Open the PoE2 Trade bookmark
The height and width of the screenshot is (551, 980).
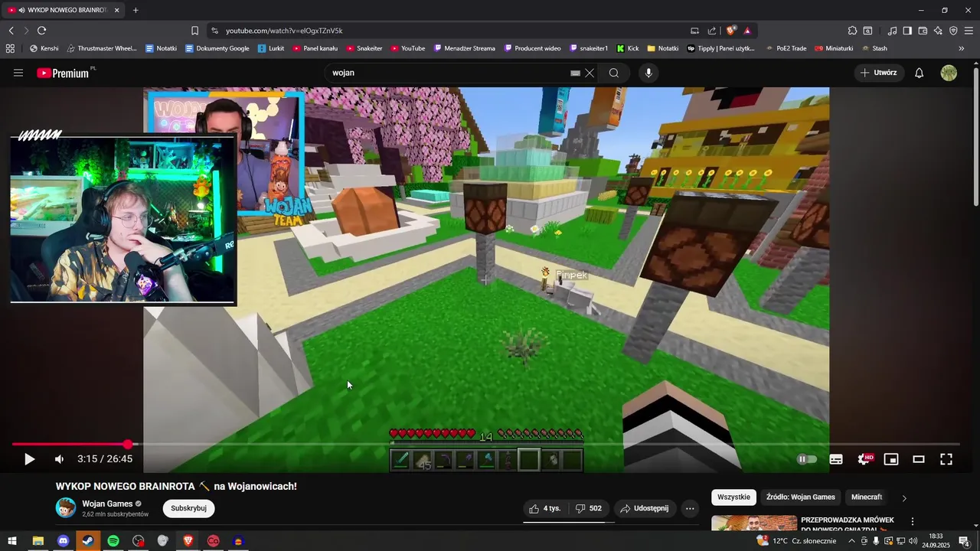pos(786,48)
